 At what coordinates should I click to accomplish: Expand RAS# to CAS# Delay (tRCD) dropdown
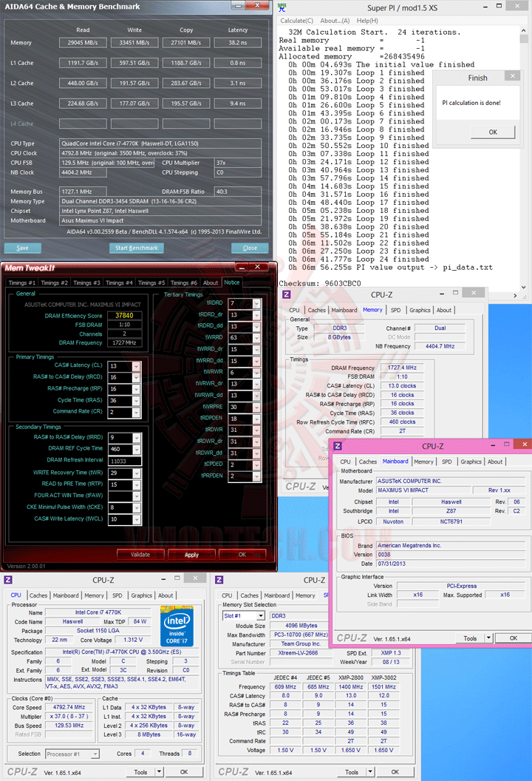(137, 377)
